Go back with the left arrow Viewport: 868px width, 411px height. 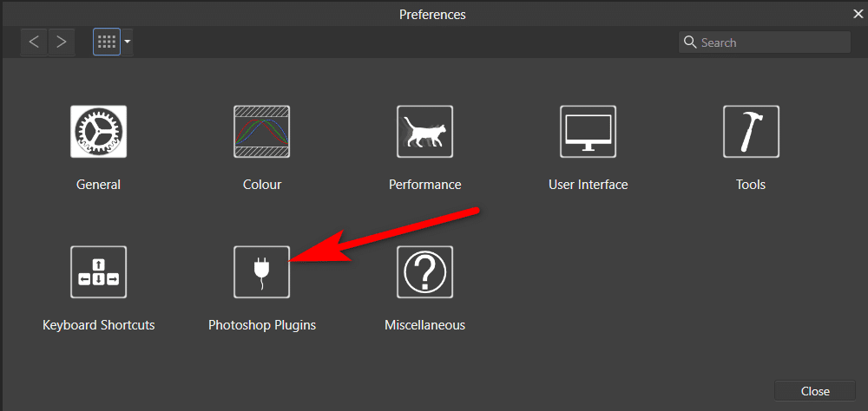point(35,42)
